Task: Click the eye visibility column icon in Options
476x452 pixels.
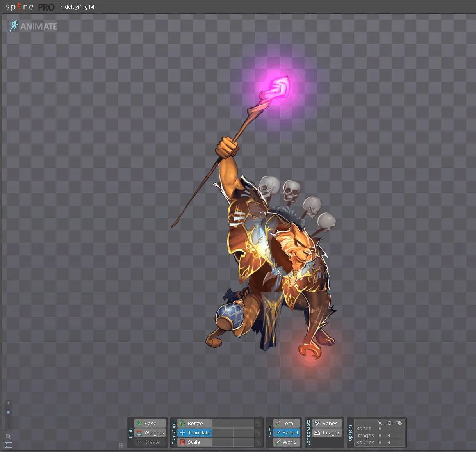Action: [389, 423]
